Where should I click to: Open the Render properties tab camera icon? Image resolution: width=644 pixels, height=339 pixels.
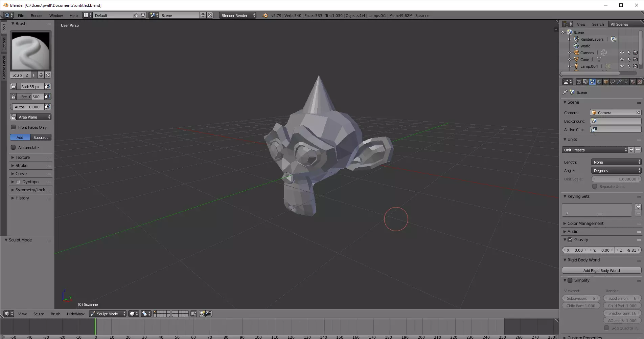tap(579, 82)
